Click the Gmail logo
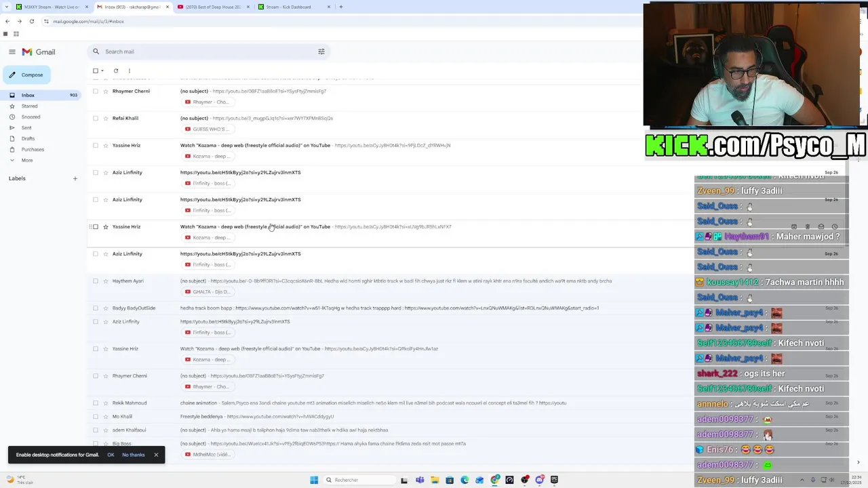 (x=38, y=52)
